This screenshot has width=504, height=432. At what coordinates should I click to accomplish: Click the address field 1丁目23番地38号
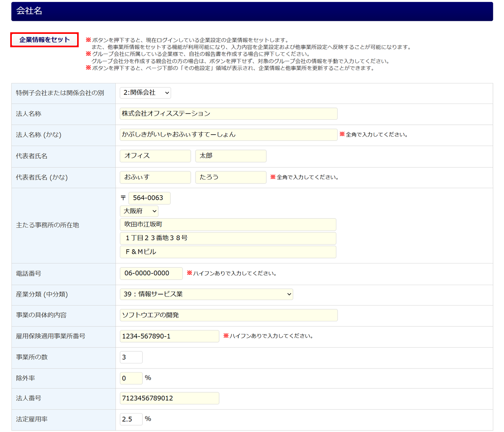coord(228,238)
